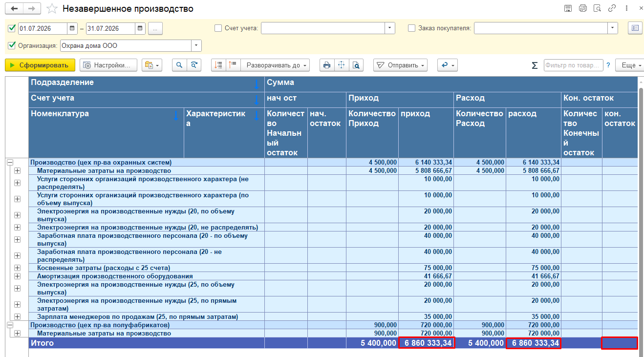This screenshot has height=357, width=644.
Task: Click the Кон. остаток header cell
Action: pyautogui.click(x=600, y=100)
